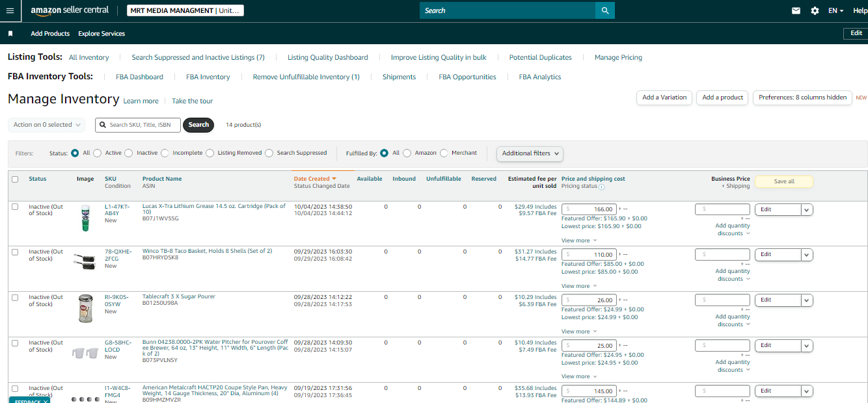
Task: Select the Inactive status filter
Action: pyautogui.click(x=129, y=153)
